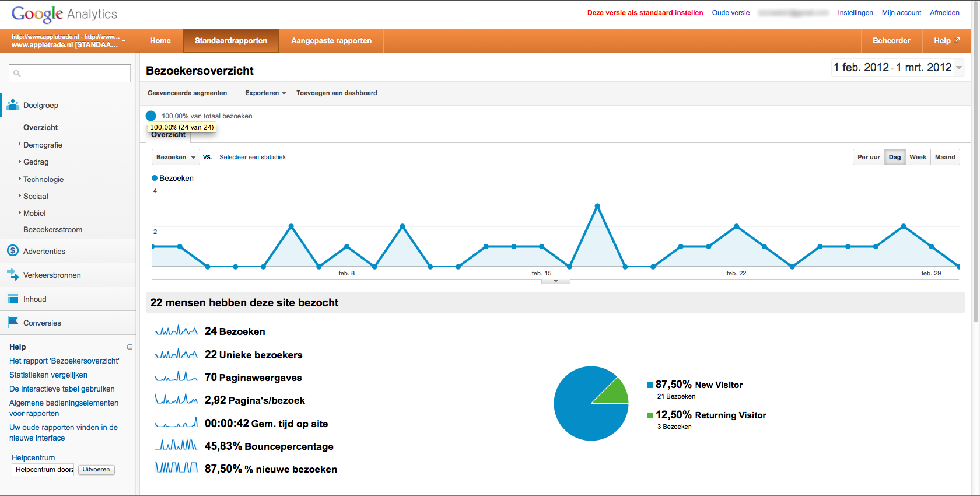Click the chart peak data point near feb. 17
This screenshot has width=980, height=496.
pyautogui.click(x=597, y=206)
